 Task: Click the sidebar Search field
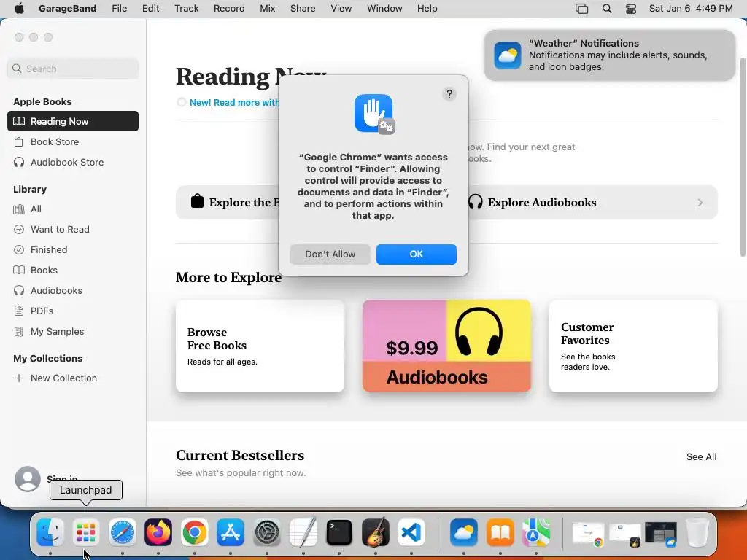pyautogui.click(x=73, y=69)
